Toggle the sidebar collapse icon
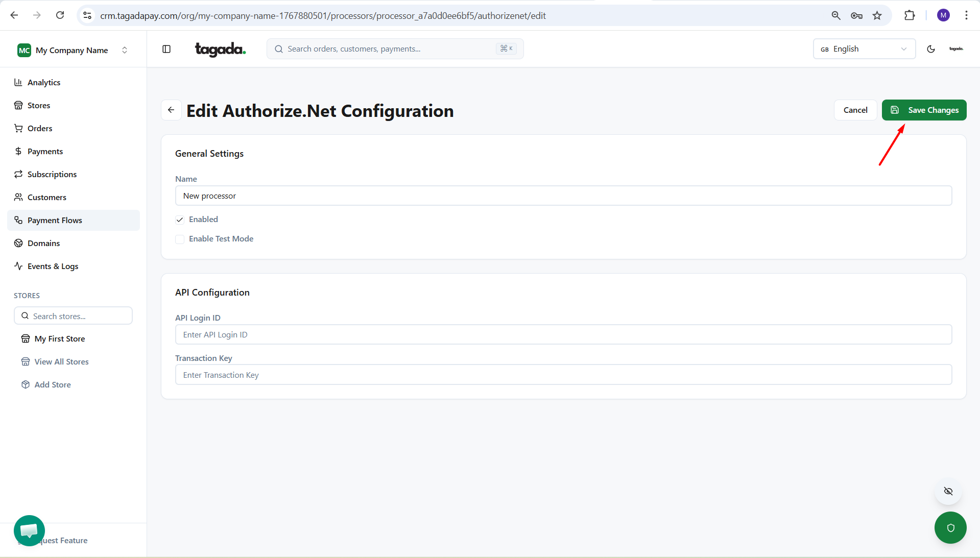The width and height of the screenshot is (980, 558). point(166,49)
